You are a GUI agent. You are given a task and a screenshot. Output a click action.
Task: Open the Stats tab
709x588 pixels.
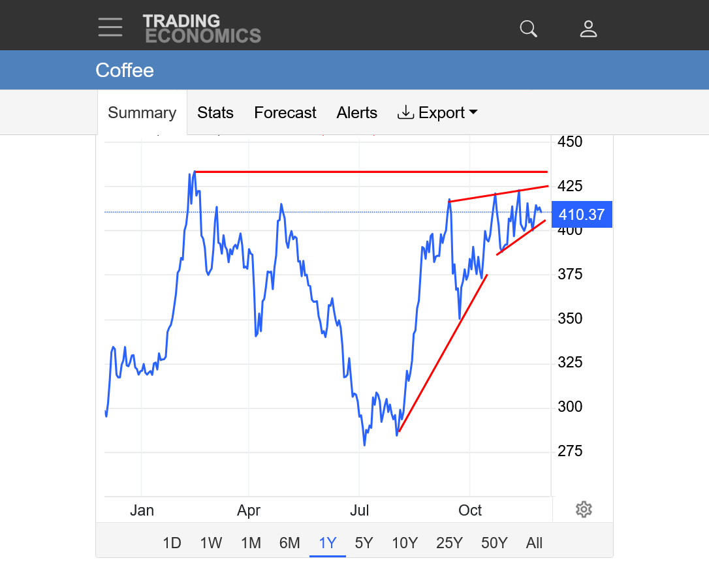pyautogui.click(x=215, y=113)
